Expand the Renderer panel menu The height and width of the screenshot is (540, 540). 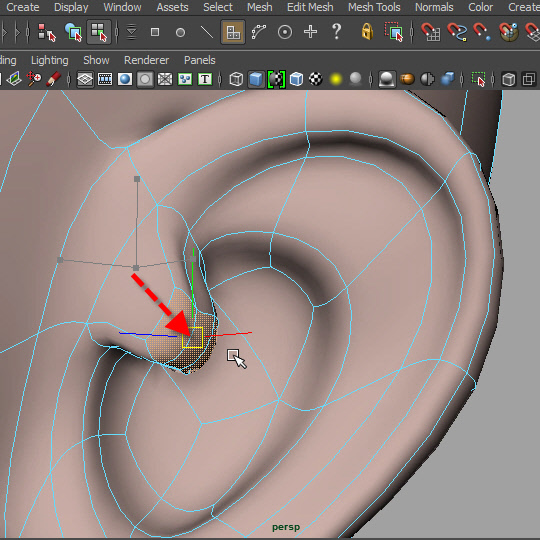(146, 60)
